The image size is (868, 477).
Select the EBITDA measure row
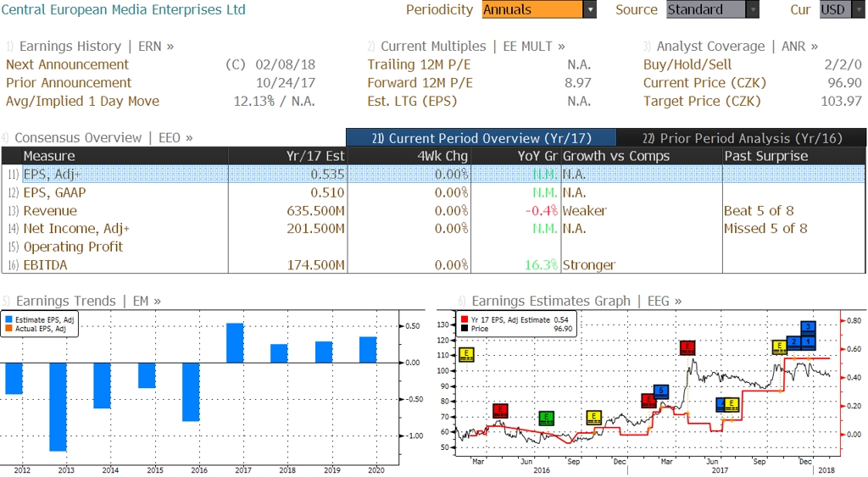click(434, 265)
